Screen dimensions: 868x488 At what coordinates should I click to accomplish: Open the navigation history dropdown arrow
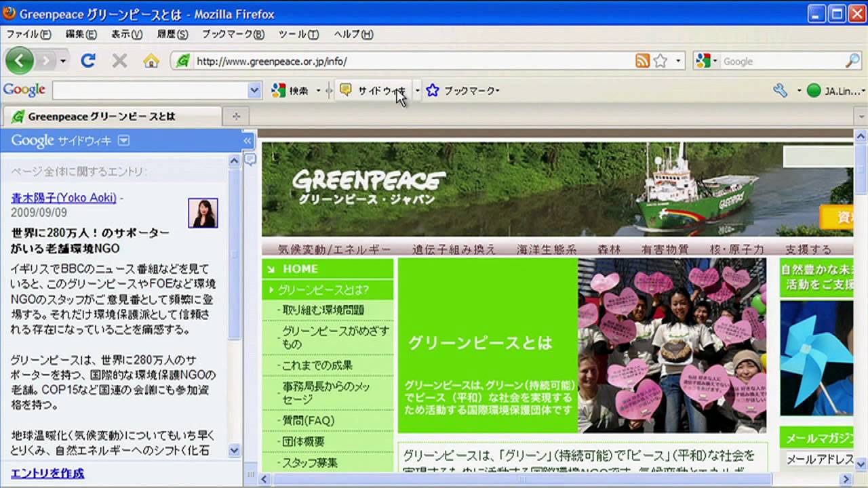63,61
